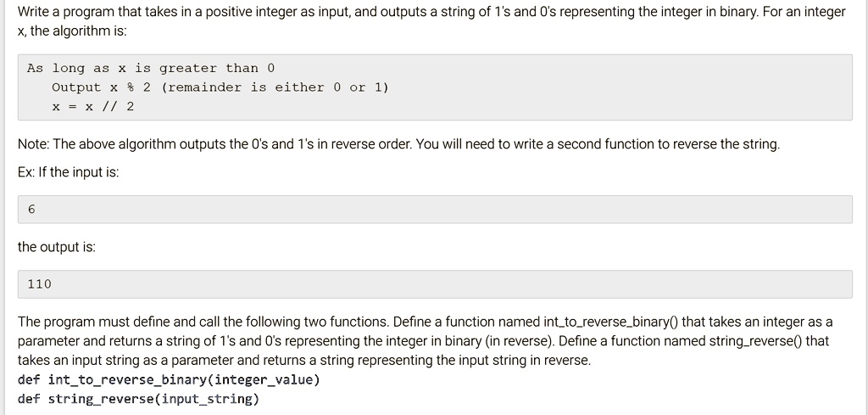The image size is (868, 415).
Task: Click the "second function to reverse the string" phrase
Action: point(665,144)
